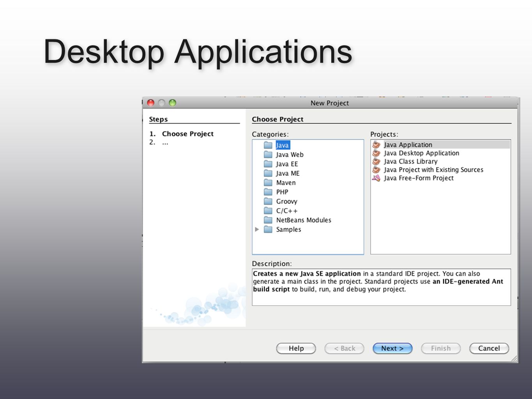The width and height of the screenshot is (532, 399).
Task: Proceed with the Next button
Action: (392, 348)
